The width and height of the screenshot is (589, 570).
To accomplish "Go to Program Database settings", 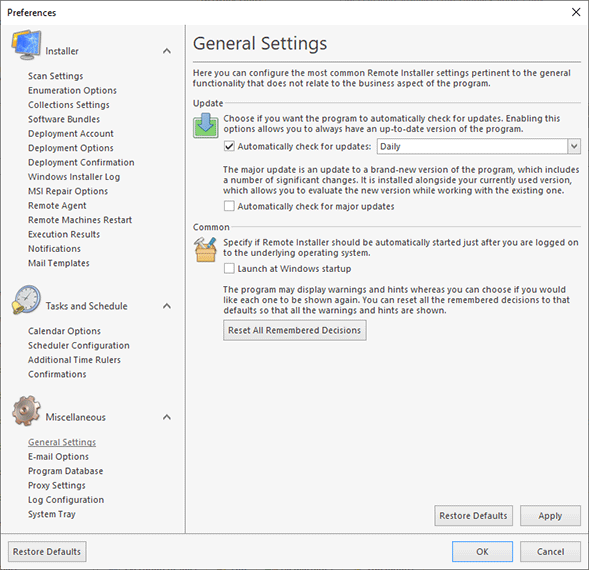I will coord(66,471).
